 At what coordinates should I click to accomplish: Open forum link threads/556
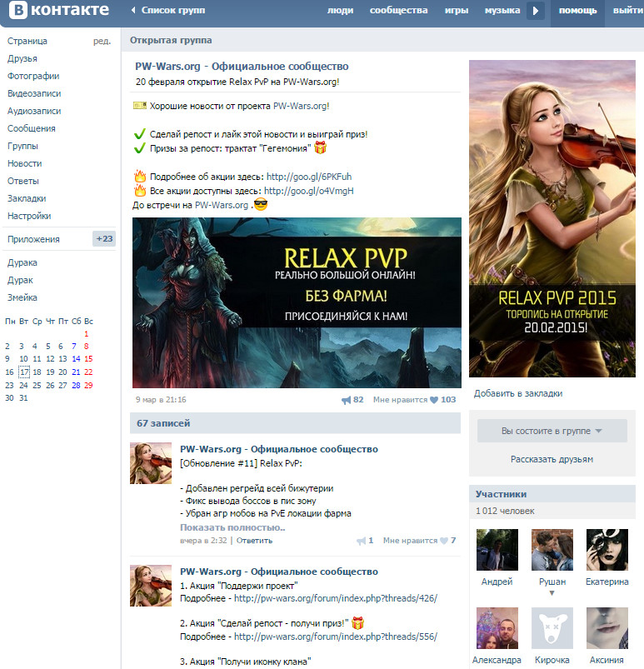(x=336, y=637)
